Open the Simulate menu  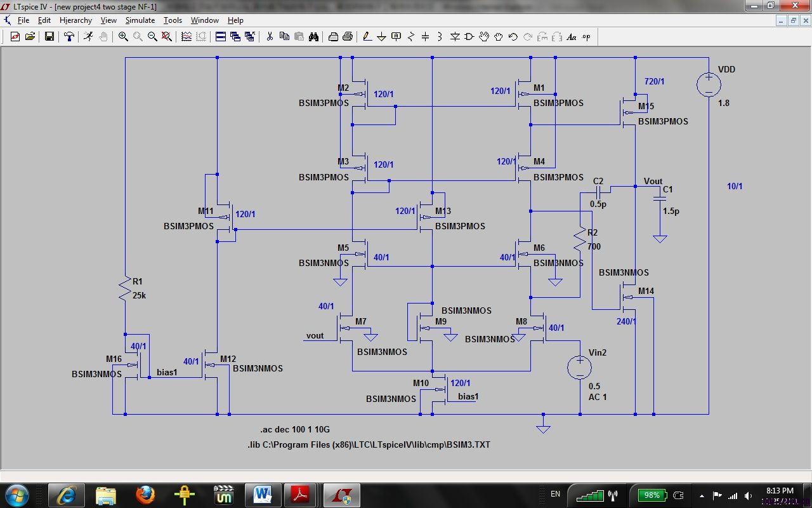[140, 20]
